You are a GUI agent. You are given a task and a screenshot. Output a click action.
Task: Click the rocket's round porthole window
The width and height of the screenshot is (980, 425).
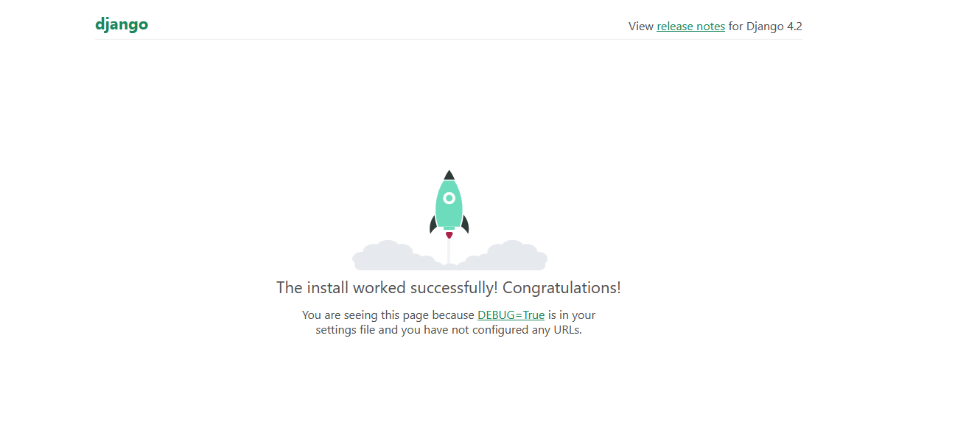tap(449, 198)
